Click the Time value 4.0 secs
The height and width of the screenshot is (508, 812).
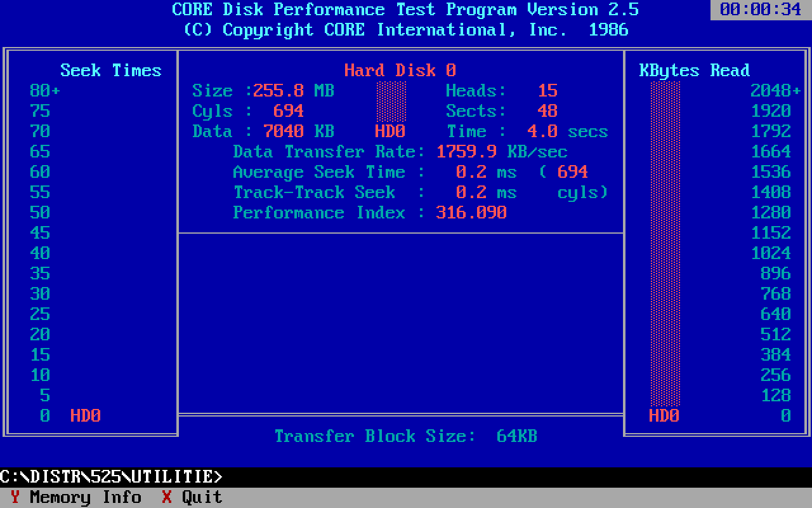(568, 131)
